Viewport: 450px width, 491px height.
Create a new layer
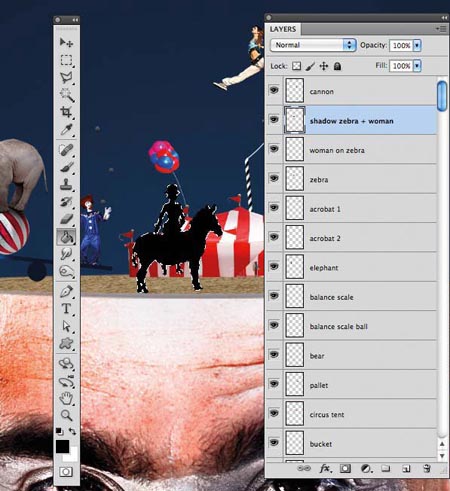406,469
